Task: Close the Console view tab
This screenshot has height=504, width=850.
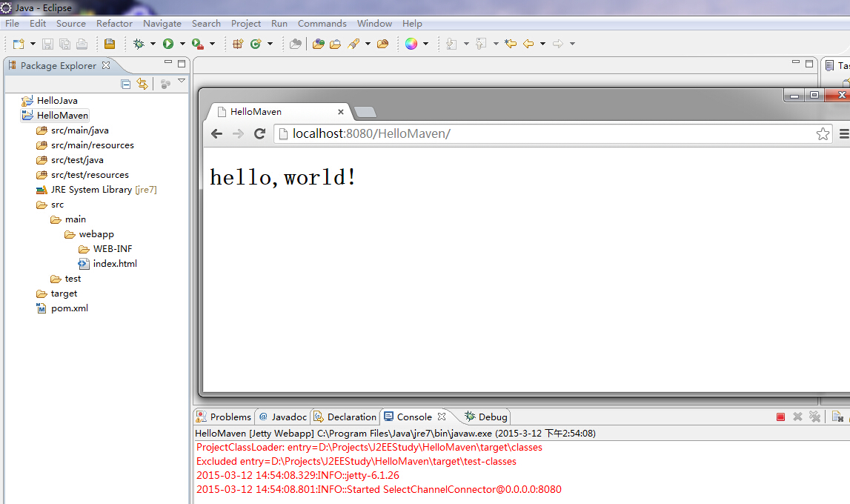Action: click(x=442, y=417)
